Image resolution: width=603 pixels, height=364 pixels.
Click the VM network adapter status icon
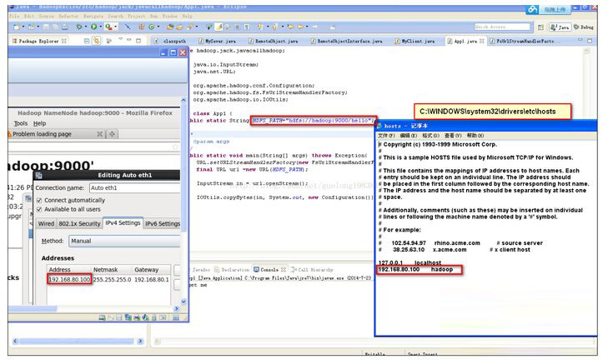[128, 317]
